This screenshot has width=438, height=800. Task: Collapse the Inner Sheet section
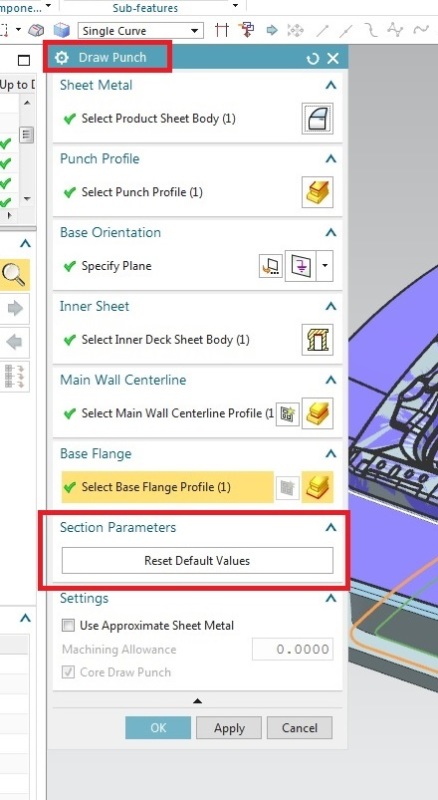(x=331, y=306)
